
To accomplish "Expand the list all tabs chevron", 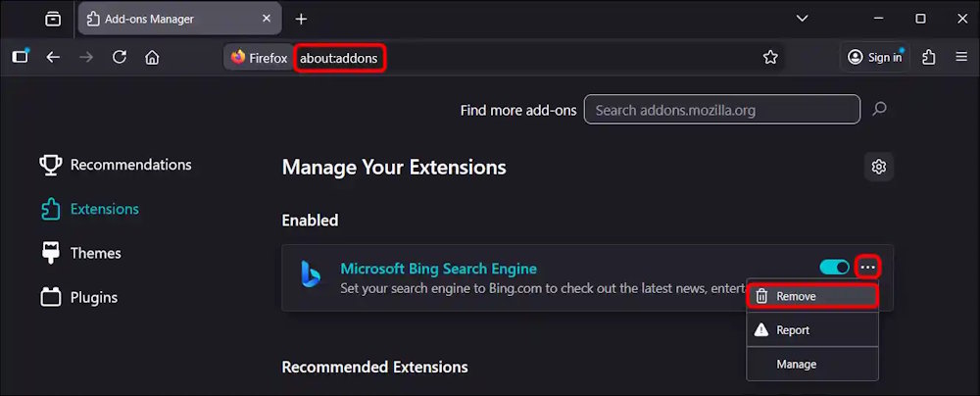I will (x=802, y=19).
